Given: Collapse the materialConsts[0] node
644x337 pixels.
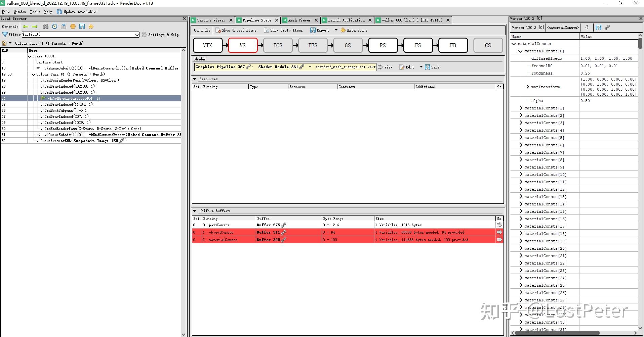Looking at the screenshot, I should point(520,51).
